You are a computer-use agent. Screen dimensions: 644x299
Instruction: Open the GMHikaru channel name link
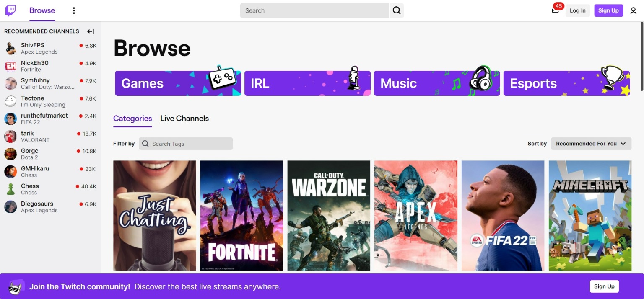[x=35, y=168]
